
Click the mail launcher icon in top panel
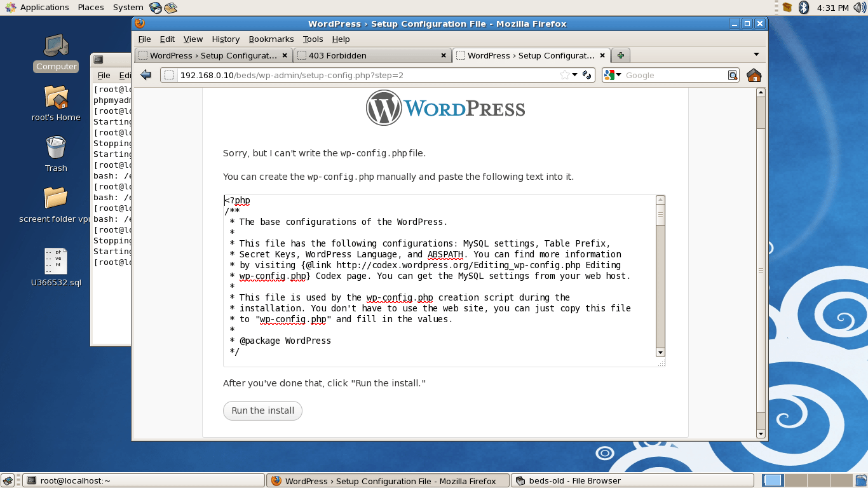point(170,8)
